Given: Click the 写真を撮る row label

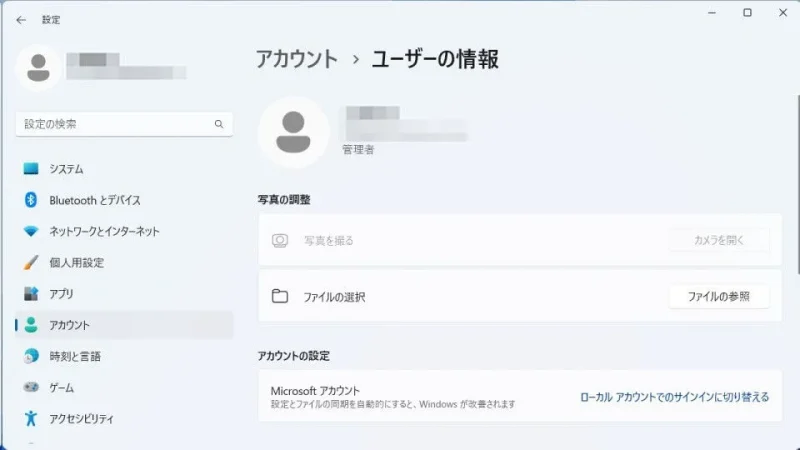Looking at the screenshot, I should [329, 240].
